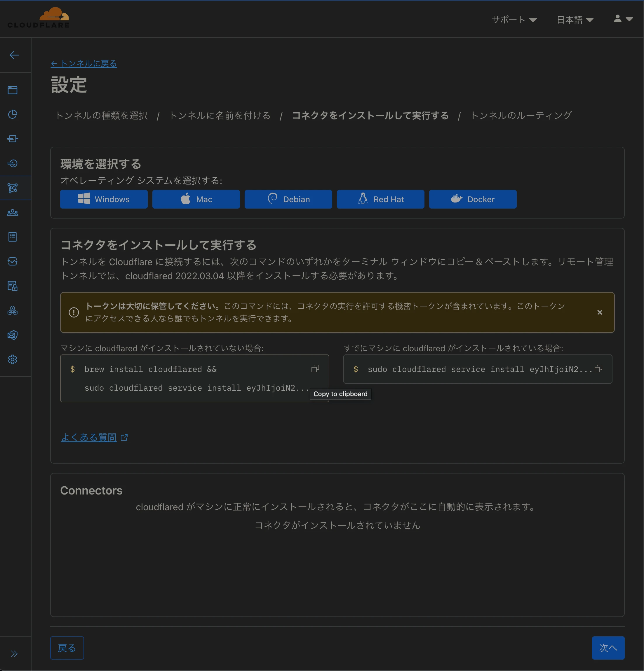This screenshot has width=644, height=671.
Task: Open the Settings gear sidebar icon
Action: pos(13,359)
